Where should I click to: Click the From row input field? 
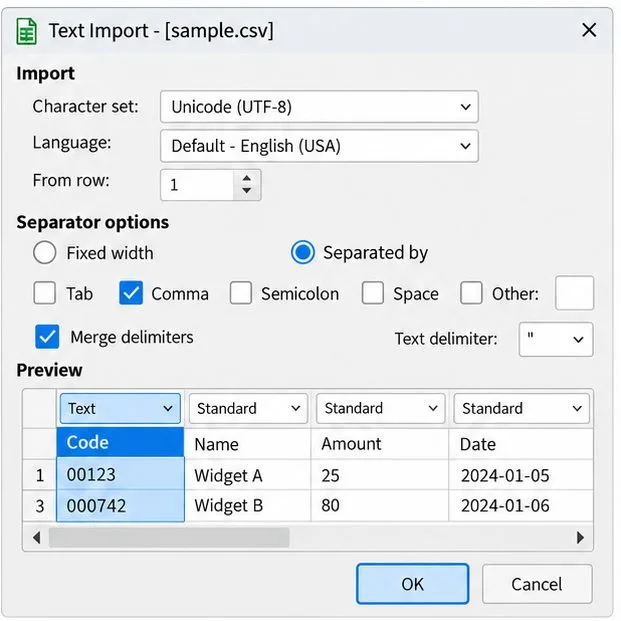197,185
